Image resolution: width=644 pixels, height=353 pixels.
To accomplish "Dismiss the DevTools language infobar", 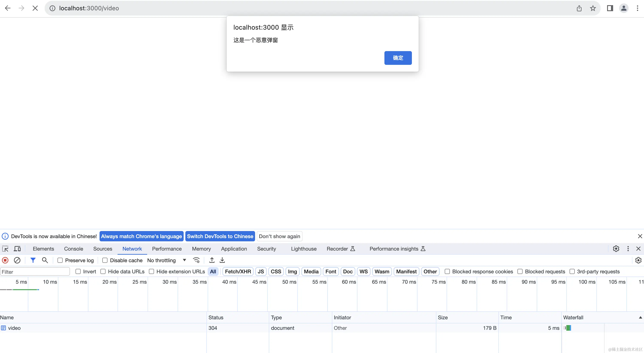I will [640, 236].
